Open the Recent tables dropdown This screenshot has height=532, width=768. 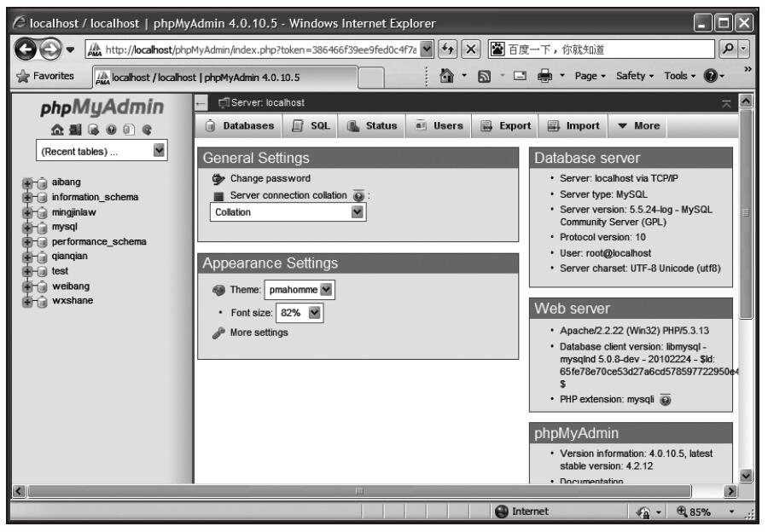click(102, 151)
